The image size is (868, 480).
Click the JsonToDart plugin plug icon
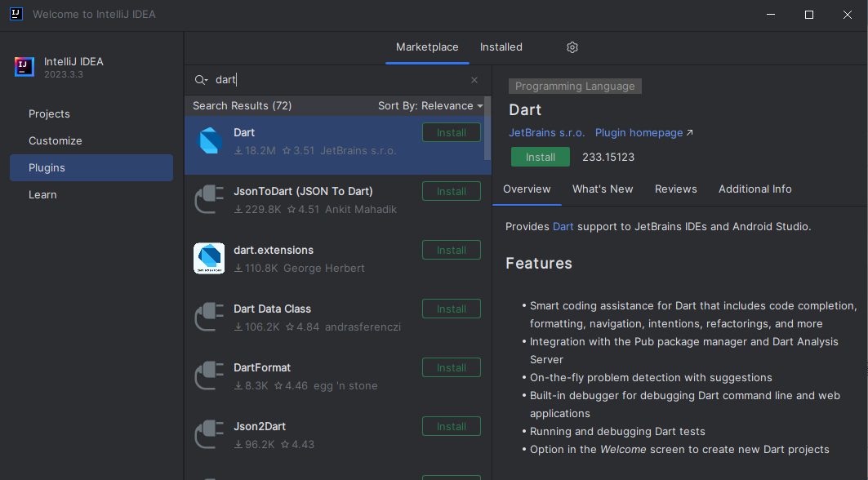pos(209,199)
